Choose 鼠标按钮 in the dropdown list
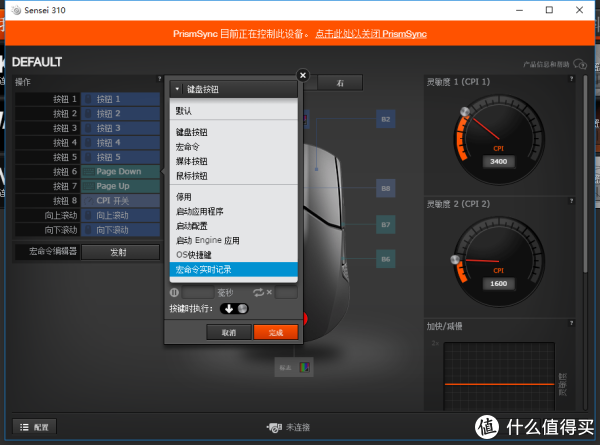The height and width of the screenshot is (445, 600). (233, 176)
